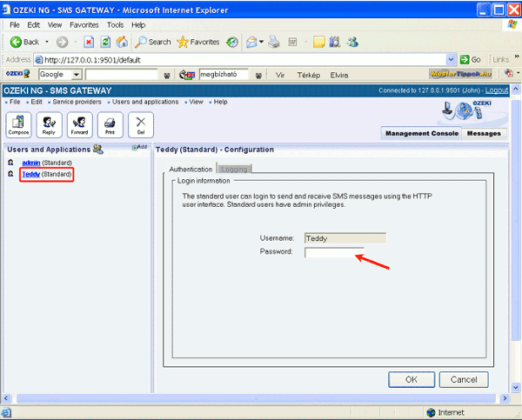Click the user icon beside Teddy

10,174
